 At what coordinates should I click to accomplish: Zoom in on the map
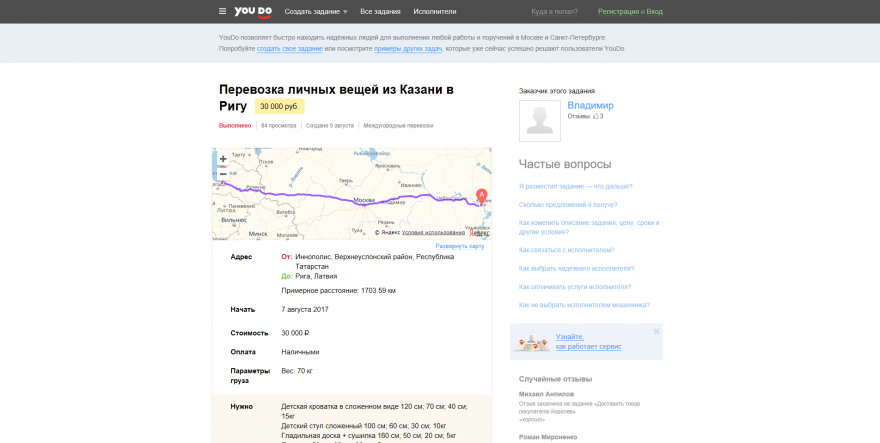(x=222, y=159)
